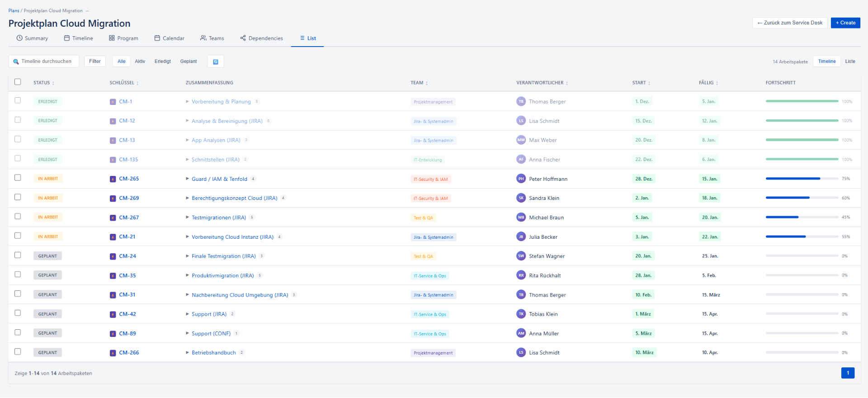Click Sandra Klein's avatar
Viewport: 868px width, 398px height.
pyautogui.click(x=521, y=198)
